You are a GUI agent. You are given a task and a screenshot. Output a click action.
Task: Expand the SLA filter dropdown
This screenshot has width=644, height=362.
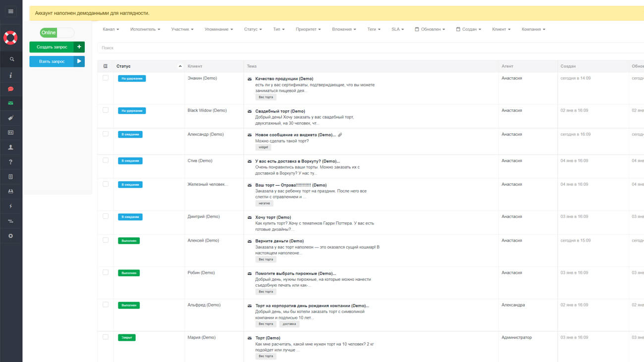tap(397, 29)
